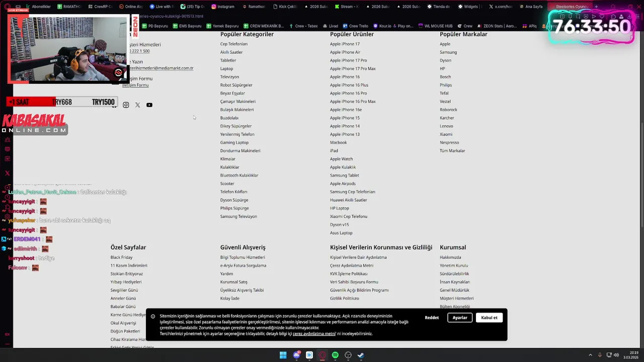Open the Gizlilik Politikası link
This screenshot has width=644, height=362.
tap(345, 299)
